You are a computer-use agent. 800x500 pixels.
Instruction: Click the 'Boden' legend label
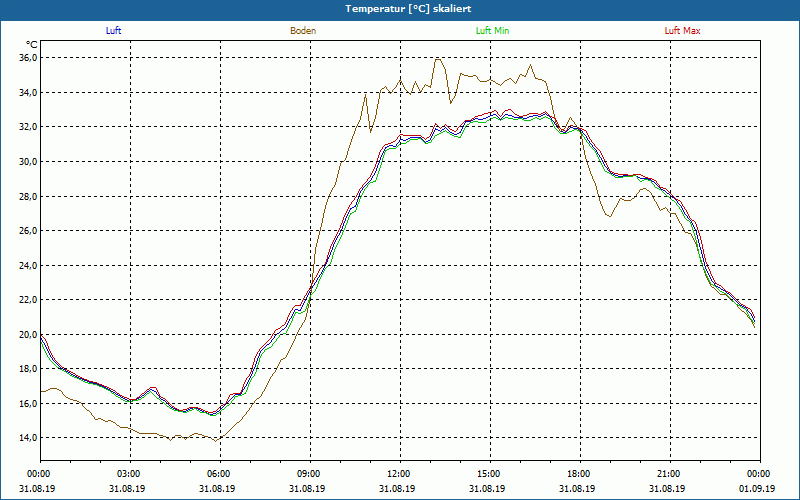pos(303,31)
